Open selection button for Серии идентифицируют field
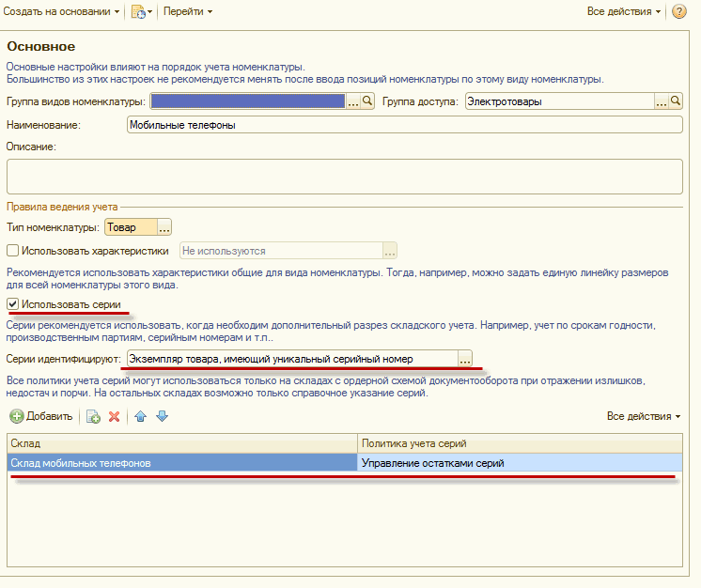 (464, 358)
